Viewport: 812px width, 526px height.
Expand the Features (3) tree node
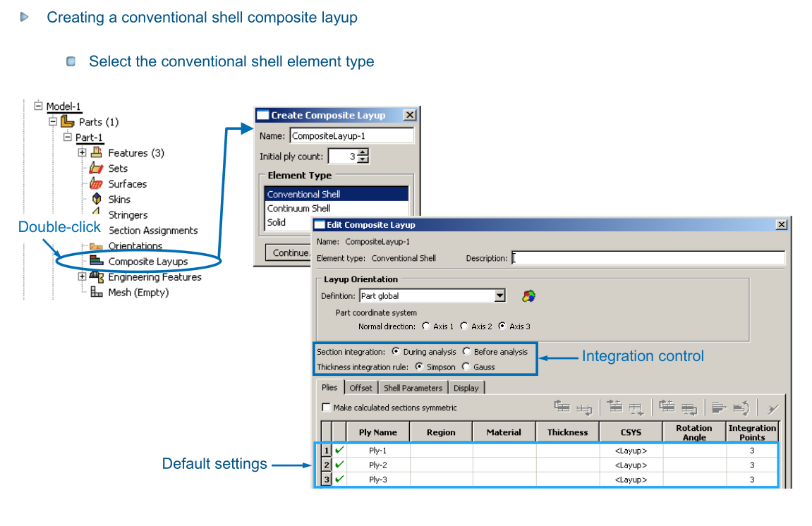coord(82,153)
